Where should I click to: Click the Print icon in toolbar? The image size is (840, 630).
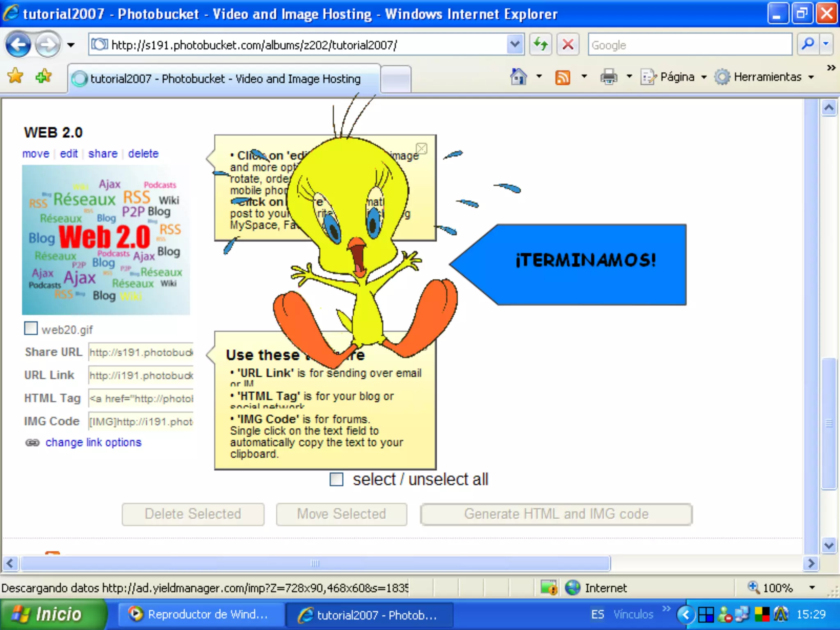pyautogui.click(x=609, y=77)
